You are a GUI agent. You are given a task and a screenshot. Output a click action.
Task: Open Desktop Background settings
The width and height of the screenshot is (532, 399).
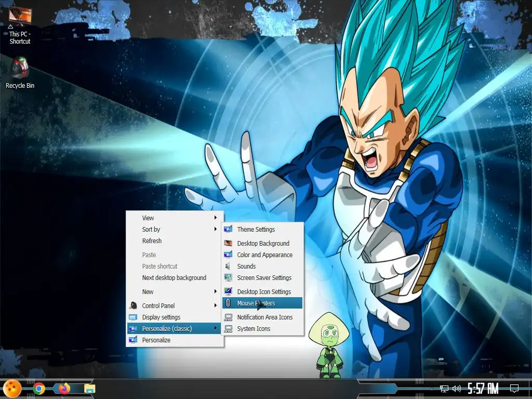tap(262, 243)
